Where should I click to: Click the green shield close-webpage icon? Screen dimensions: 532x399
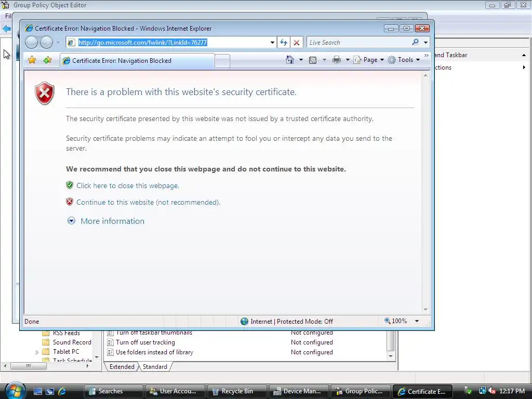pyautogui.click(x=70, y=185)
